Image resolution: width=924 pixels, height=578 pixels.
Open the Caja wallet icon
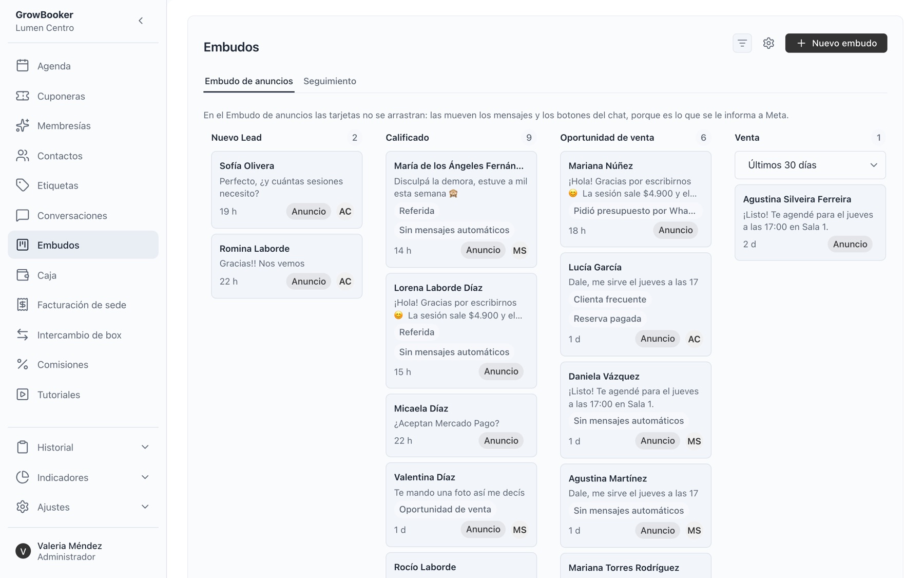(23, 275)
